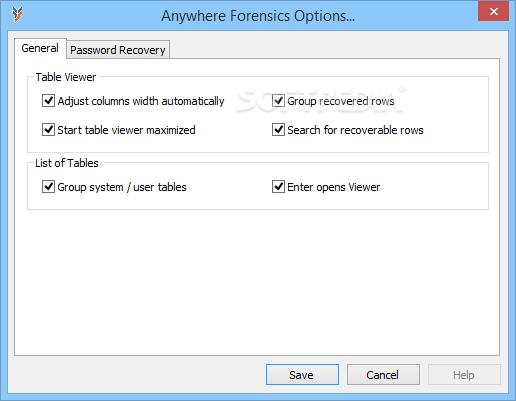Uncheck the Group system / user tables checkbox
Image resolution: width=516 pixels, height=401 pixels.
(48, 186)
